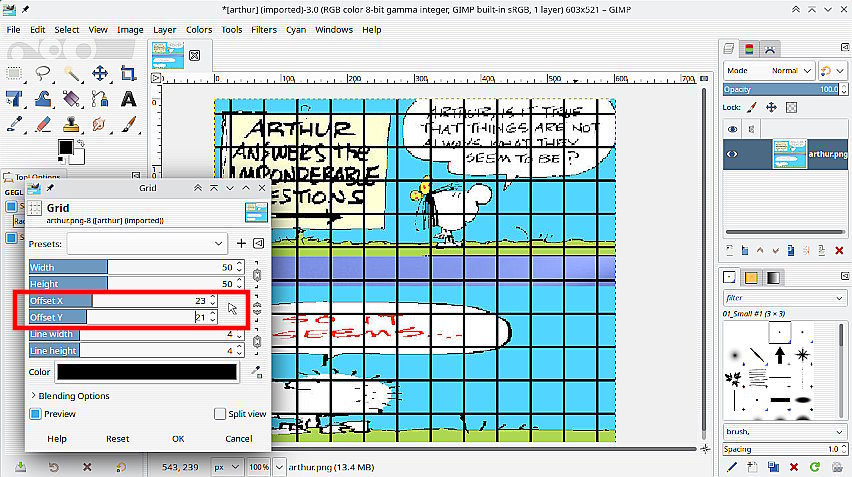Image resolution: width=852 pixels, height=477 pixels.
Task: Open the Grid Color swatch
Action: coord(147,372)
